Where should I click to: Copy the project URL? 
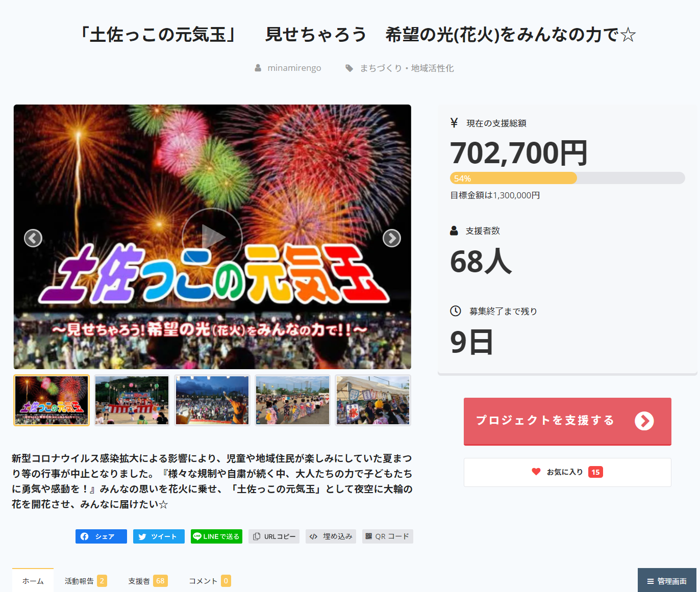click(x=274, y=536)
